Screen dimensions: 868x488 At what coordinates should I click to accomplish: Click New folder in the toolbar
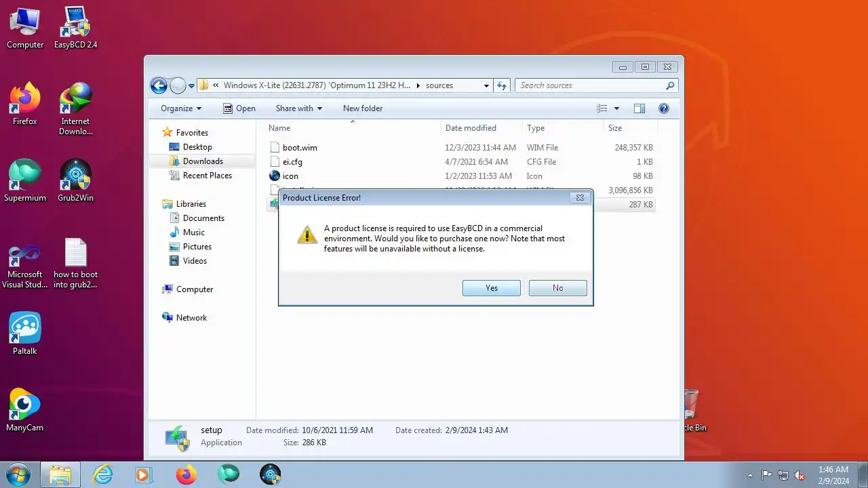click(363, 108)
